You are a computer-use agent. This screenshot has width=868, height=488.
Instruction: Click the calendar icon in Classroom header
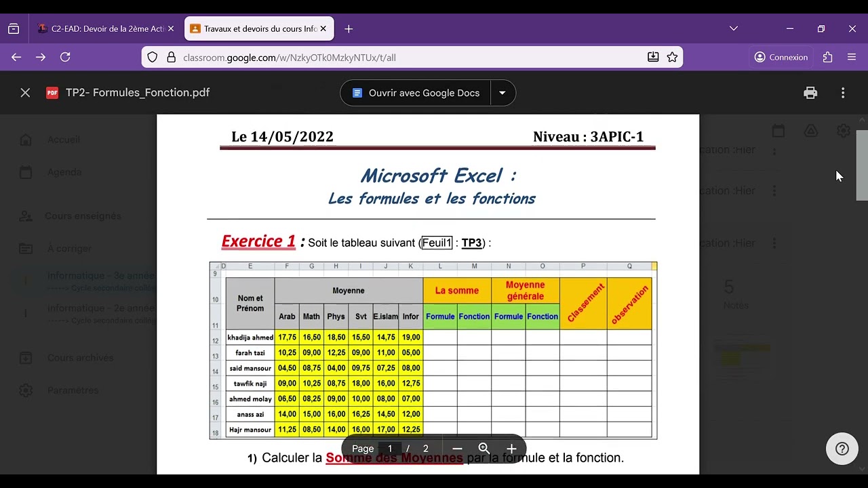pos(778,131)
